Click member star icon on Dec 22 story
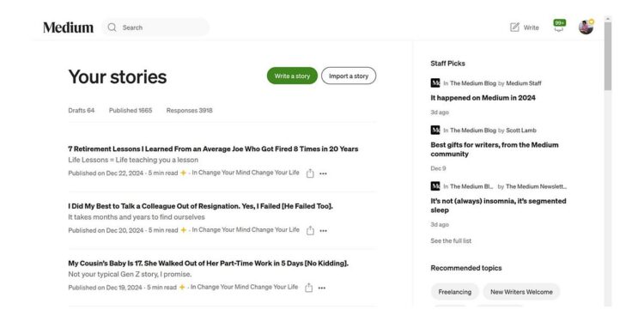The image size is (644, 322). pyautogui.click(x=183, y=173)
